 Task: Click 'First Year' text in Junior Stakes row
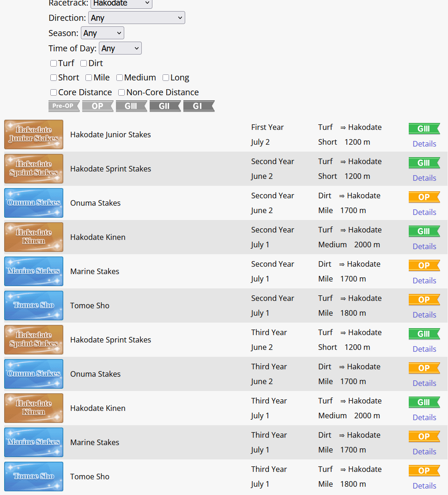267,127
